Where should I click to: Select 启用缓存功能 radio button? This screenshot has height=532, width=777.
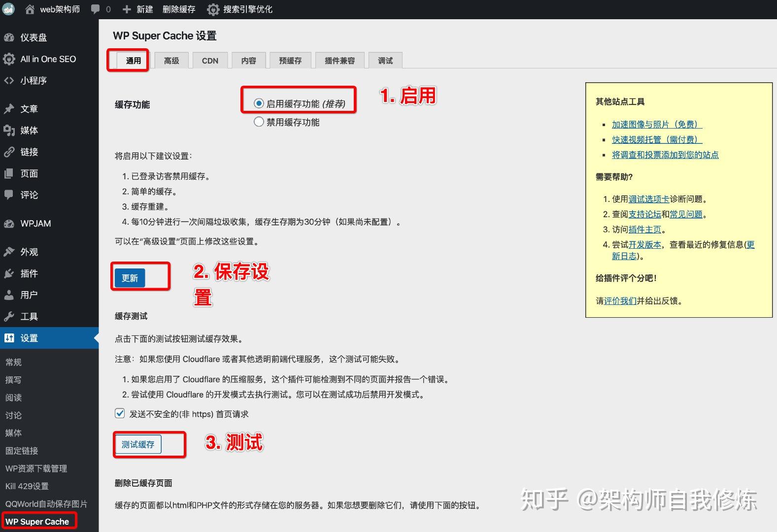259,103
